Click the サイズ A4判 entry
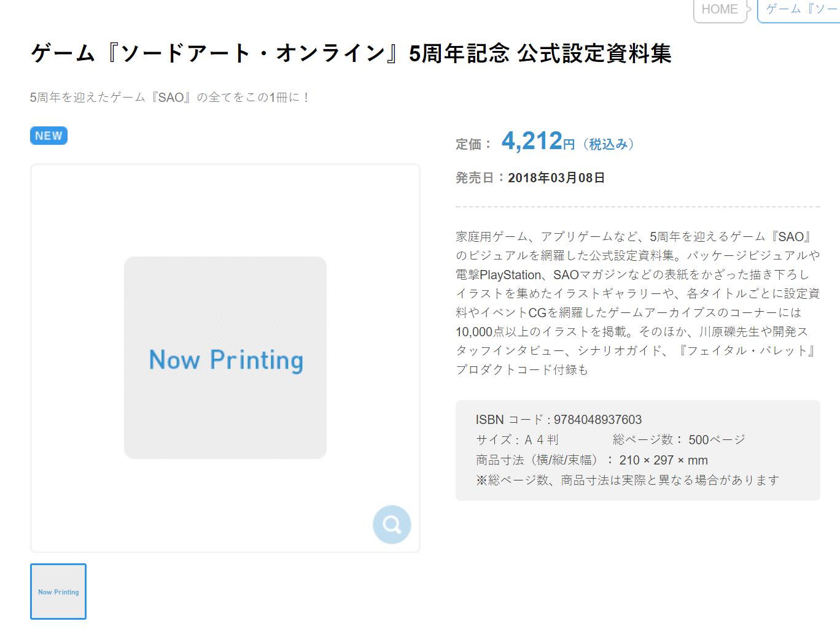840x640 pixels. [x=517, y=439]
